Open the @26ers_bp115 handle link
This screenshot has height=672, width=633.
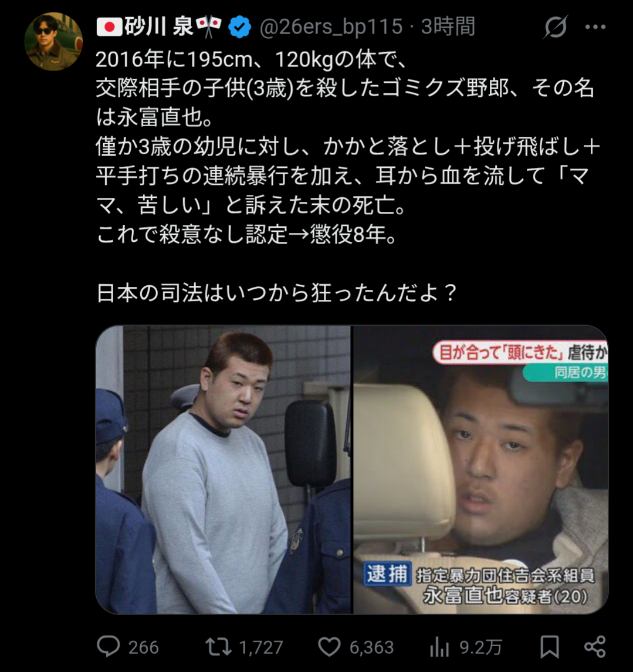(x=331, y=26)
